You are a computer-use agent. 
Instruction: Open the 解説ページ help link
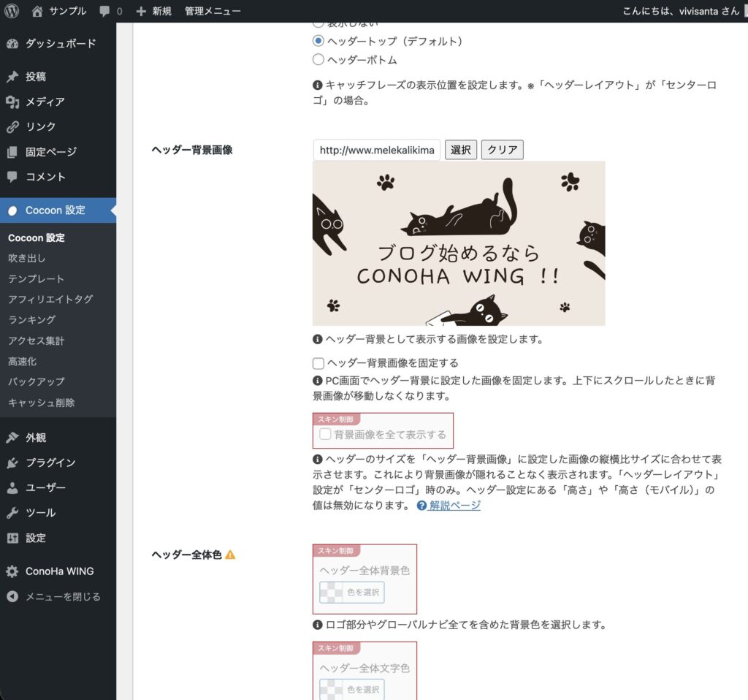454,505
